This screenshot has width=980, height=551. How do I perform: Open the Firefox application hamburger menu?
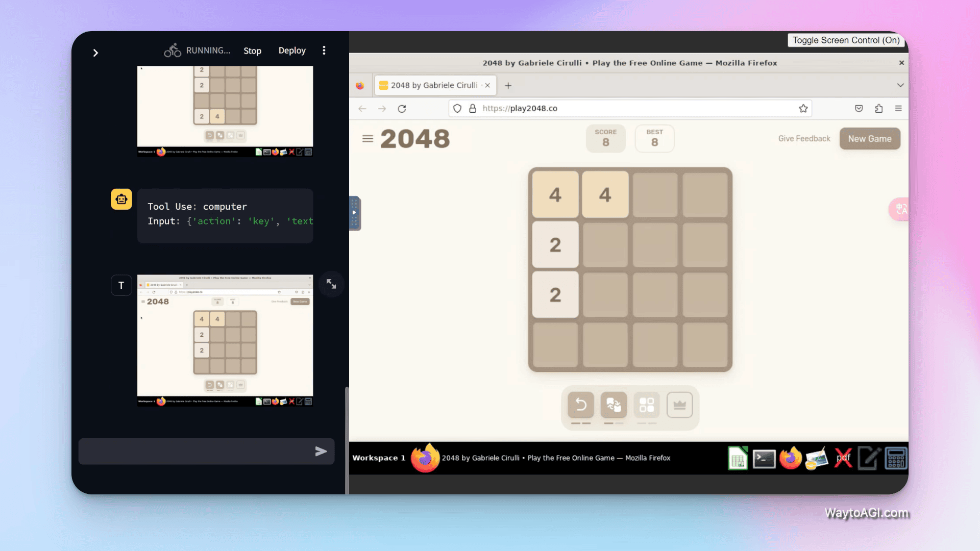pyautogui.click(x=898, y=109)
